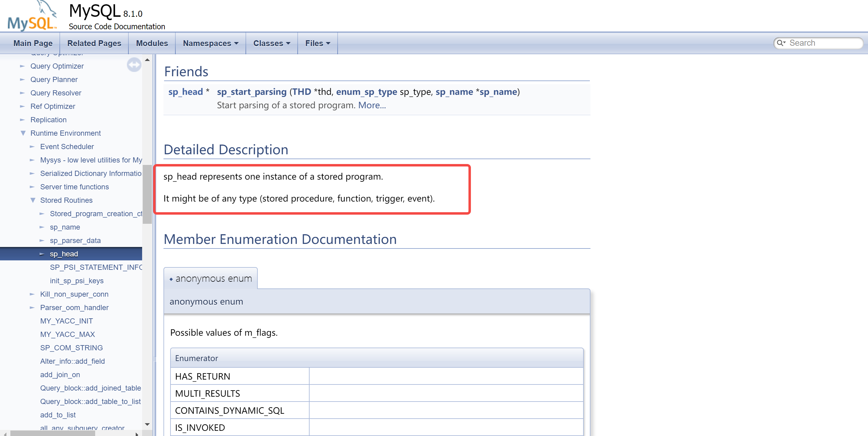Open the Namespaces dropdown menu
This screenshot has width=868, height=436.
pos(211,44)
